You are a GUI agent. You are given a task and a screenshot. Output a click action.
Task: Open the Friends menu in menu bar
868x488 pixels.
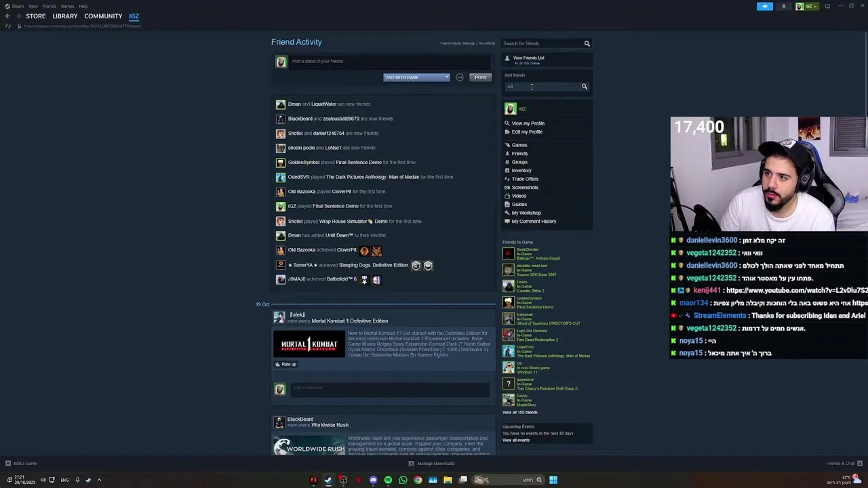pyautogui.click(x=50, y=6)
